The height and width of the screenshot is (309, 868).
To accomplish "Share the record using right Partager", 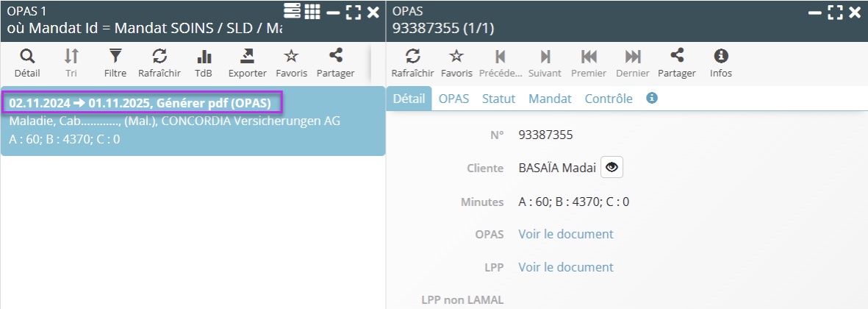I will pyautogui.click(x=677, y=63).
